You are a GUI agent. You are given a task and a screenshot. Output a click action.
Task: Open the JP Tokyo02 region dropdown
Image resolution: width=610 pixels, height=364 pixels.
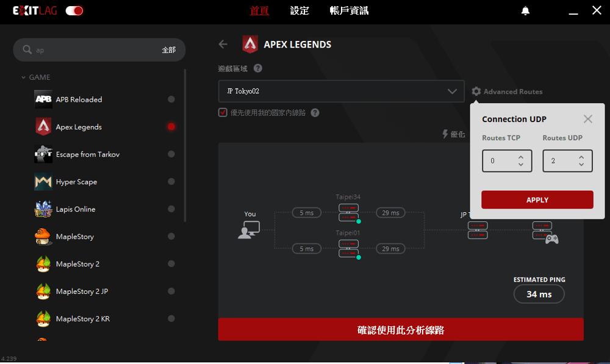coord(341,91)
